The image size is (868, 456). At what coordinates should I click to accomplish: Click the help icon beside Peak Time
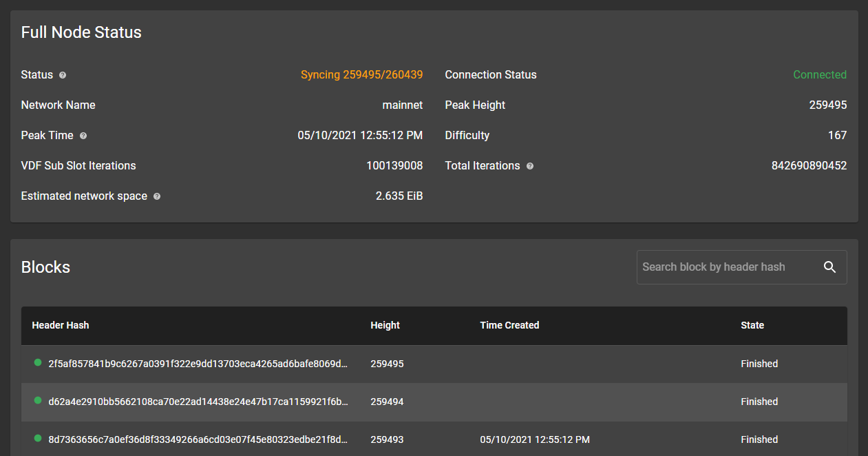83,136
